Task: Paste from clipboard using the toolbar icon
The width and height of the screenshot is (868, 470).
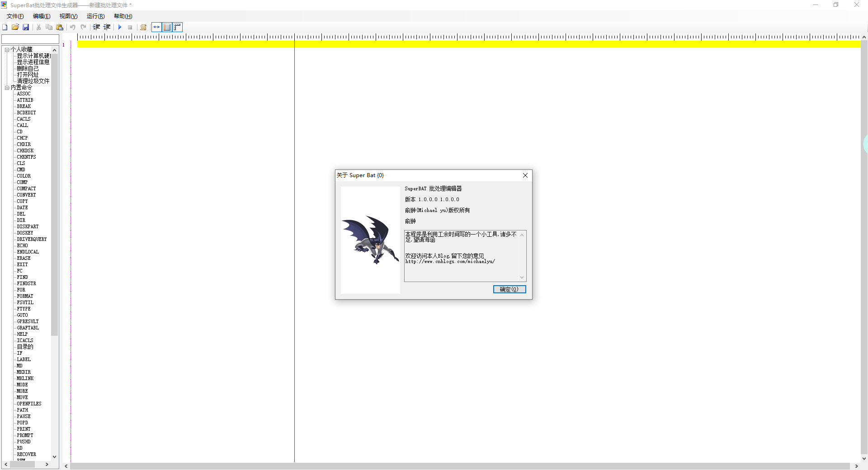Action: [x=60, y=27]
